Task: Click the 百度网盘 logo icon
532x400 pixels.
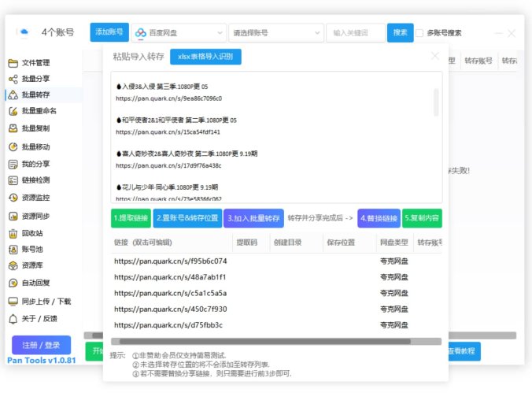Action: pos(140,33)
